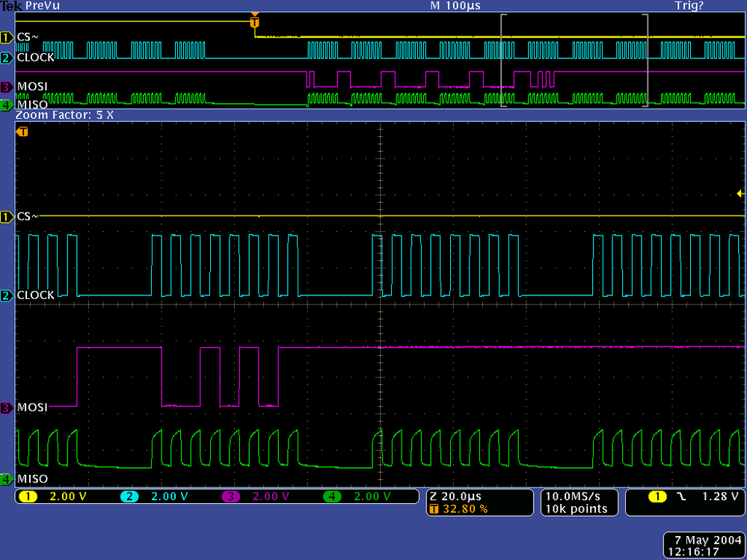
Task: Click the orange T icon beside 32.80 %
Action: coord(434,509)
